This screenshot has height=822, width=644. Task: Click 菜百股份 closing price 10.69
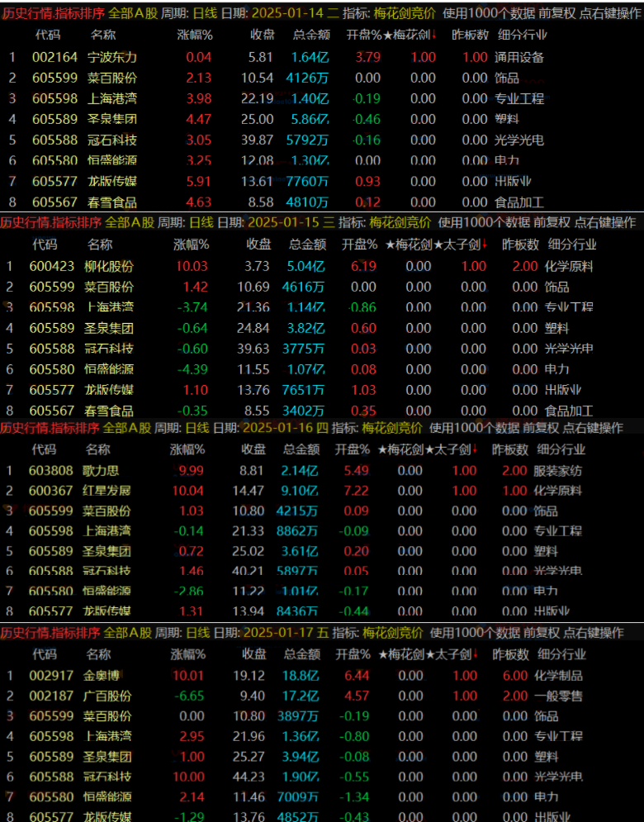253,287
